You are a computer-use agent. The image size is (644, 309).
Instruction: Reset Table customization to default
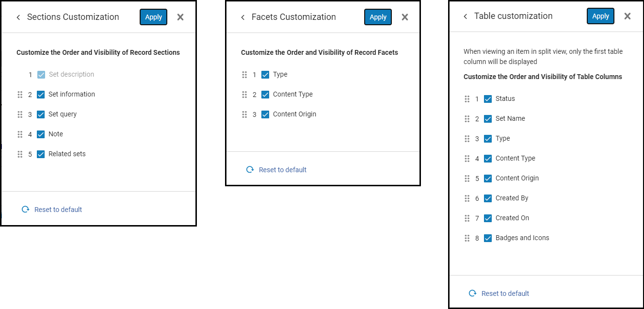point(499,293)
